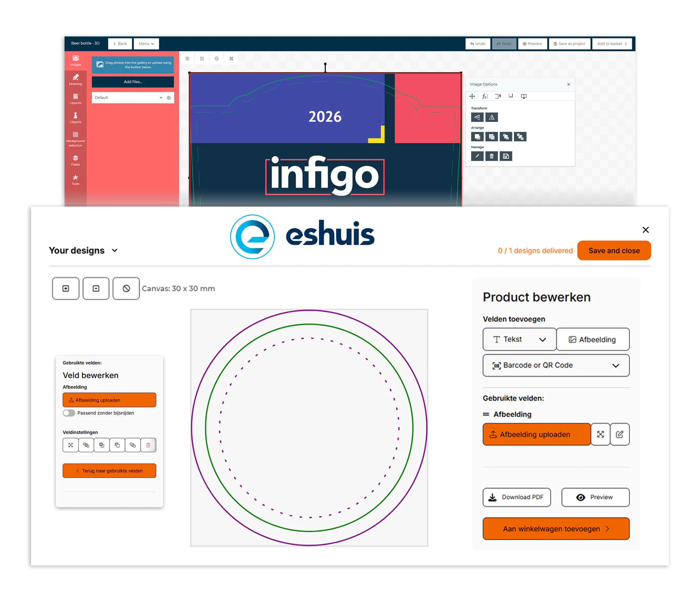Click Afbeelding uploaden under Gebruikte velden on right
The image size is (700, 591).
[x=536, y=434]
